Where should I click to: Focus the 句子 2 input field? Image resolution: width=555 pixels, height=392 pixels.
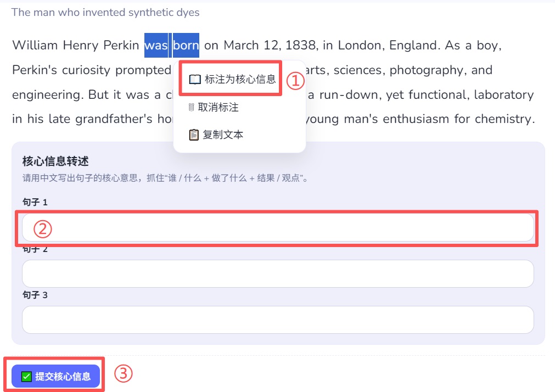278,274
